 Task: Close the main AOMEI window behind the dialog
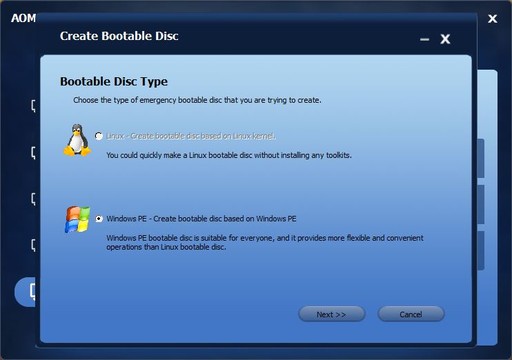tap(492, 19)
